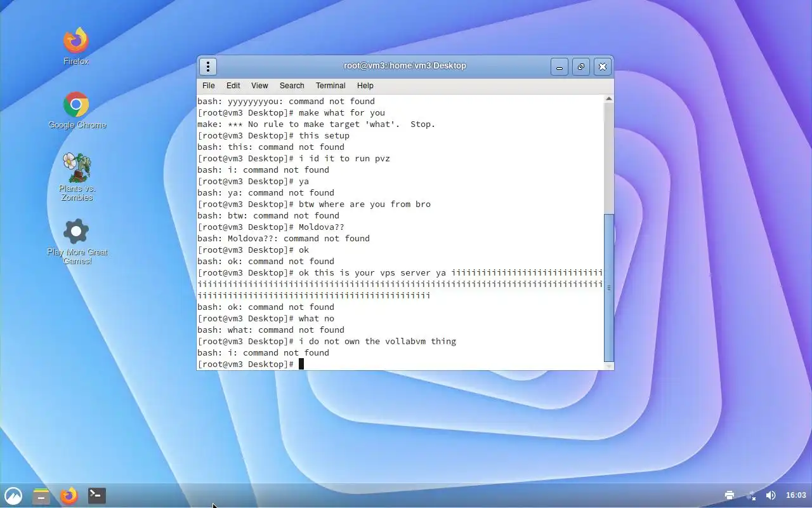Maximize the terminal window
The width and height of the screenshot is (812, 508).
click(x=581, y=67)
